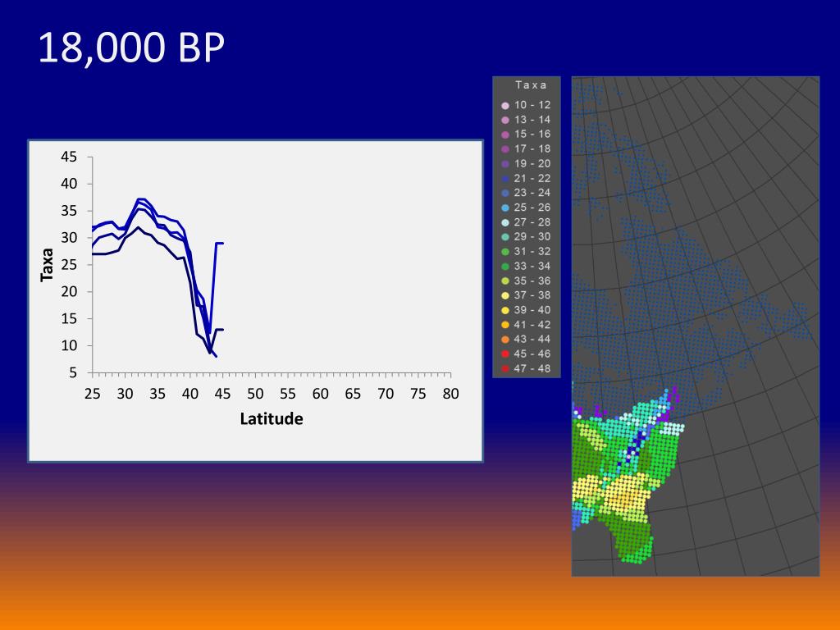Select the 27 - 28 legend swatch

pyautogui.click(x=504, y=222)
